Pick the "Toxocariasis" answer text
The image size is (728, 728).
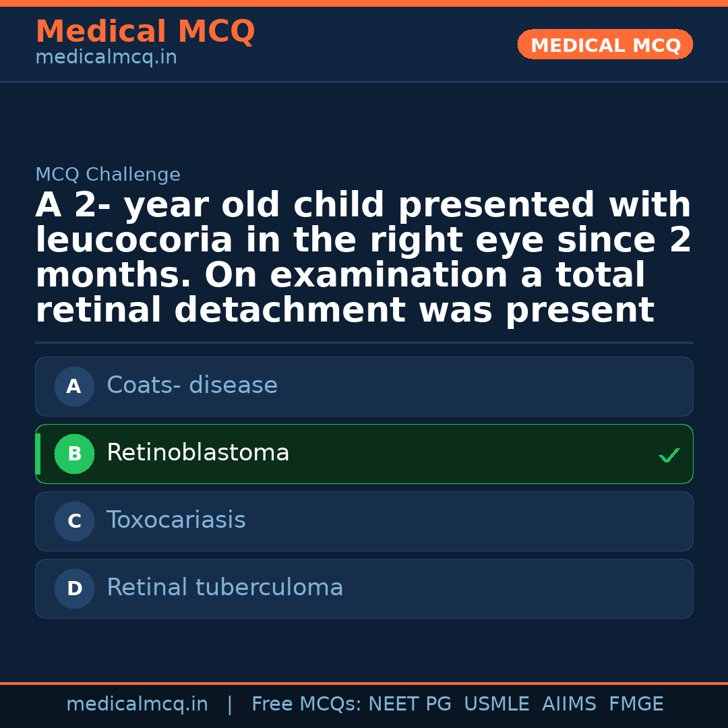pos(176,521)
